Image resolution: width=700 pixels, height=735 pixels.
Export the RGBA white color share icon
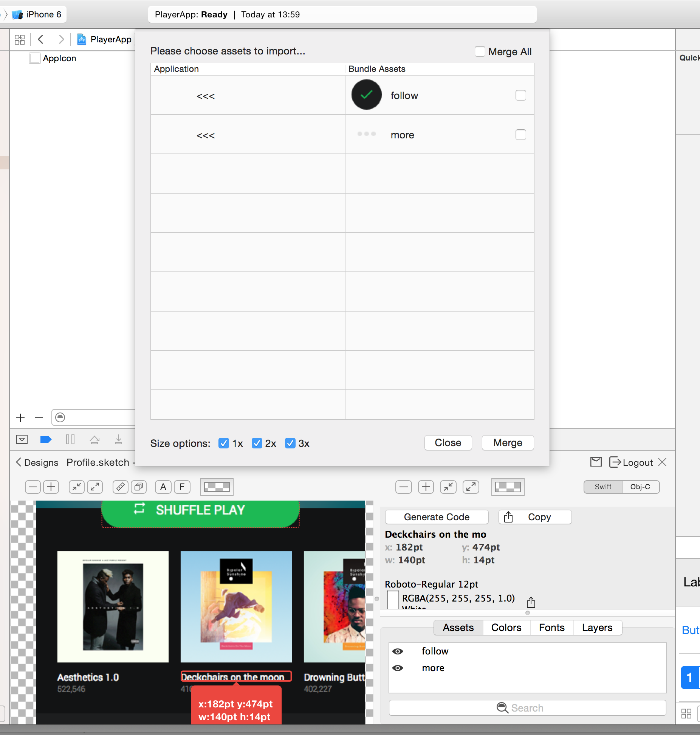(531, 602)
